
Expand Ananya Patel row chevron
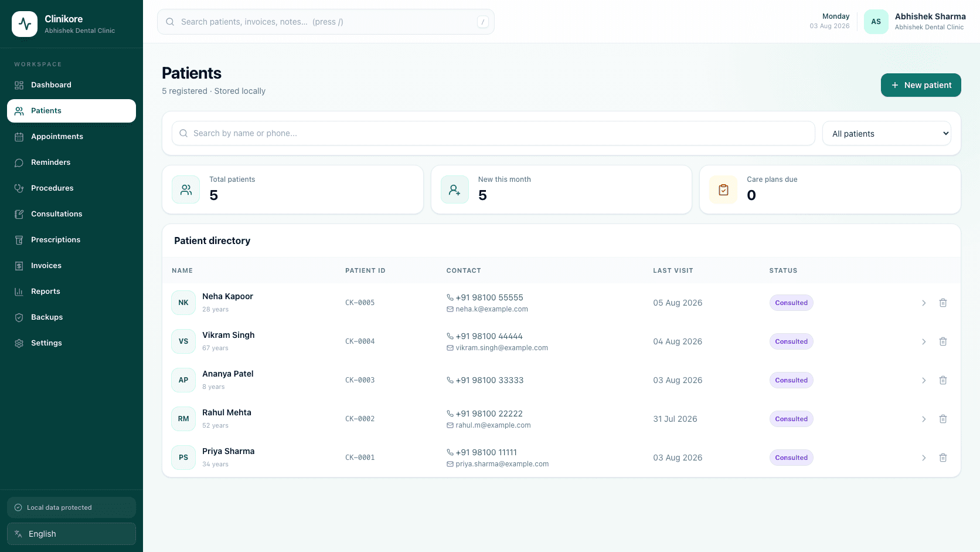(924, 380)
